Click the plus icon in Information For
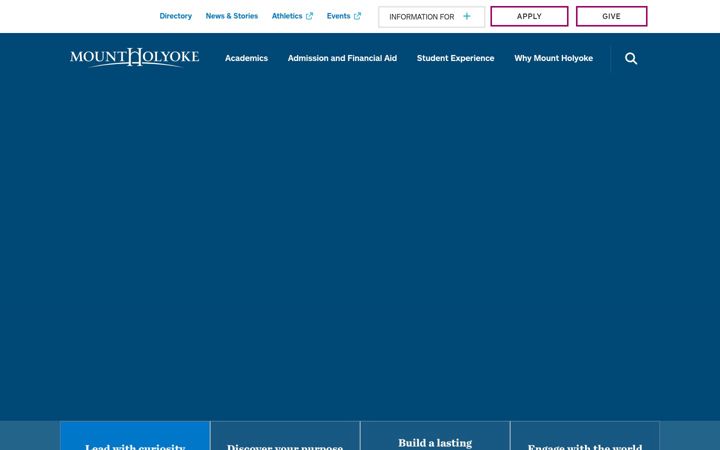The image size is (720, 450). coord(467,17)
